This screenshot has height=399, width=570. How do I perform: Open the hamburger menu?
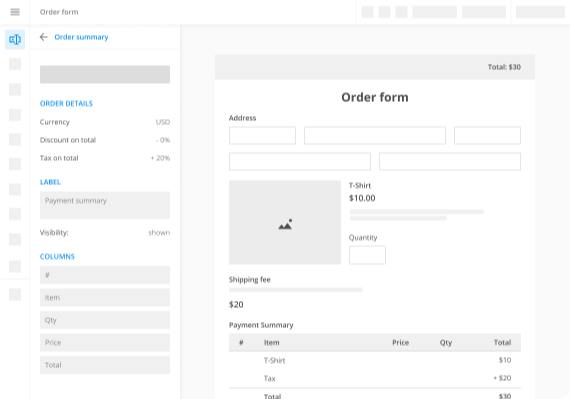tap(15, 12)
